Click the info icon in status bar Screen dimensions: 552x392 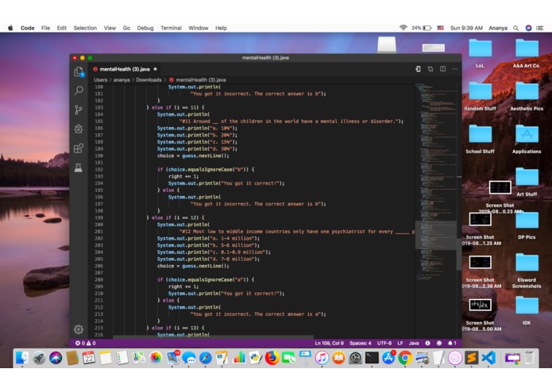[427, 343]
